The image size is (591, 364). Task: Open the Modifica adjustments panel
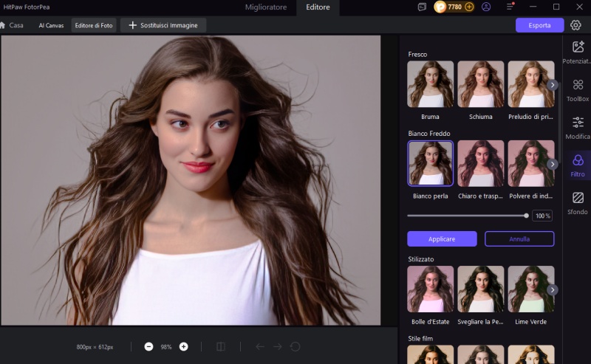[x=578, y=128]
